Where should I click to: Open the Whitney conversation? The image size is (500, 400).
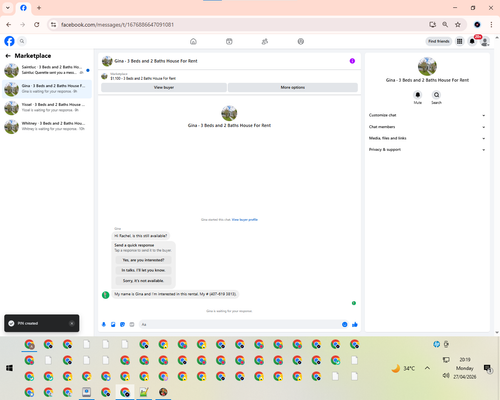(47, 126)
